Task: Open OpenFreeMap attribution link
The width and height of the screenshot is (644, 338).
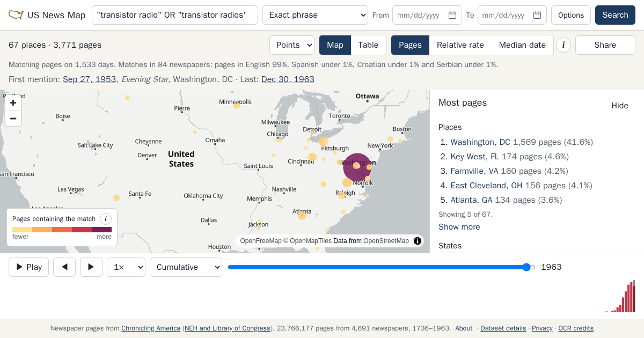Action: click(261, 241)
